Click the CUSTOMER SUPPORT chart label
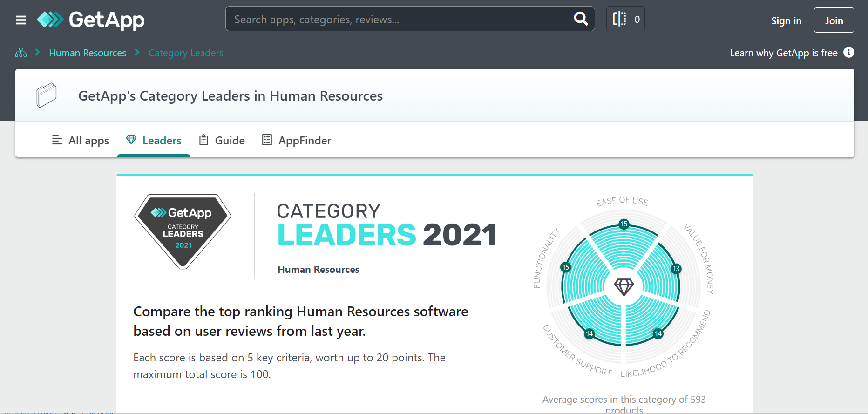 click(x=577, y=350)
